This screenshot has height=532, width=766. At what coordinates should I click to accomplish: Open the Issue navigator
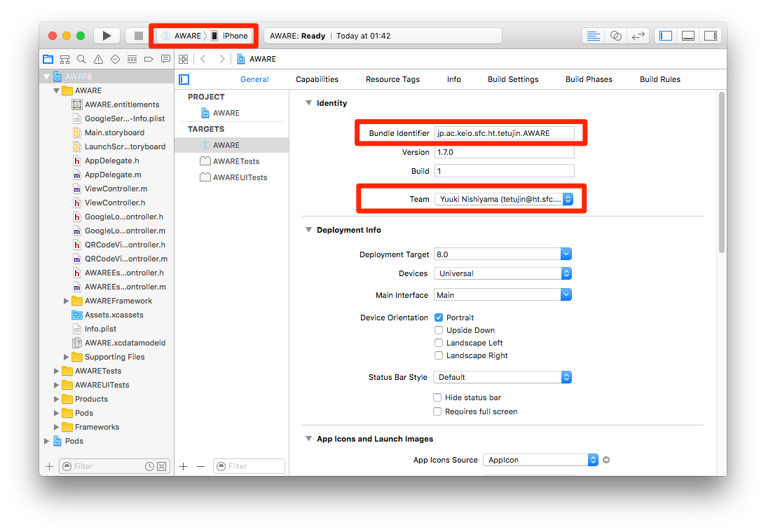(98, 59)
